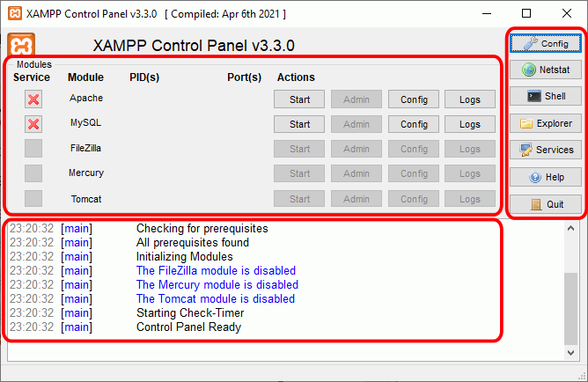This screenshot has width=588, height=382.
Task: Click Tomcat Start button
Action: 299,199
